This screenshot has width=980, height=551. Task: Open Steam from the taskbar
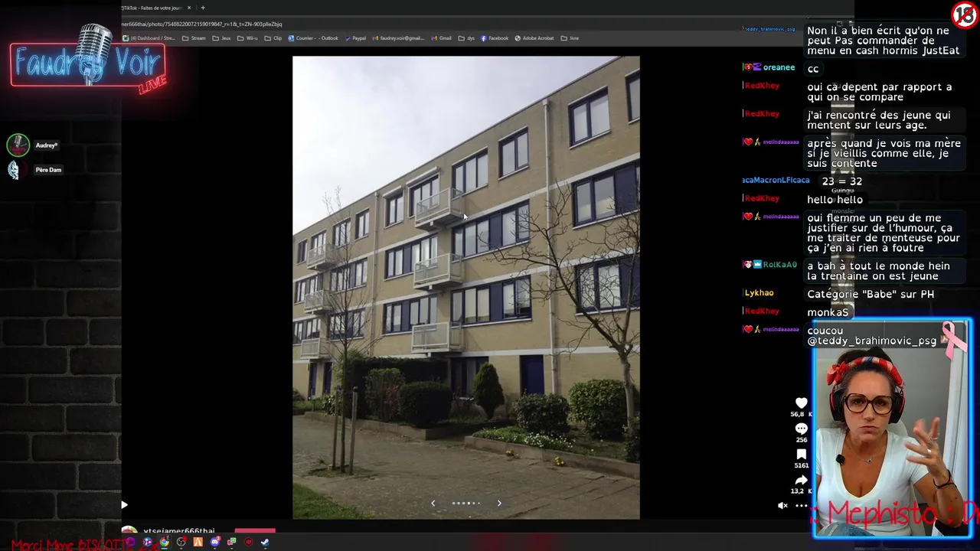[265, 542]
